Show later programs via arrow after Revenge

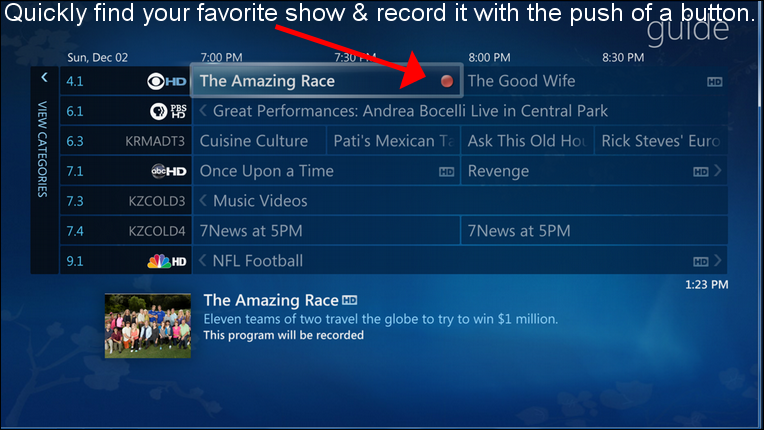tap(718, 170)
